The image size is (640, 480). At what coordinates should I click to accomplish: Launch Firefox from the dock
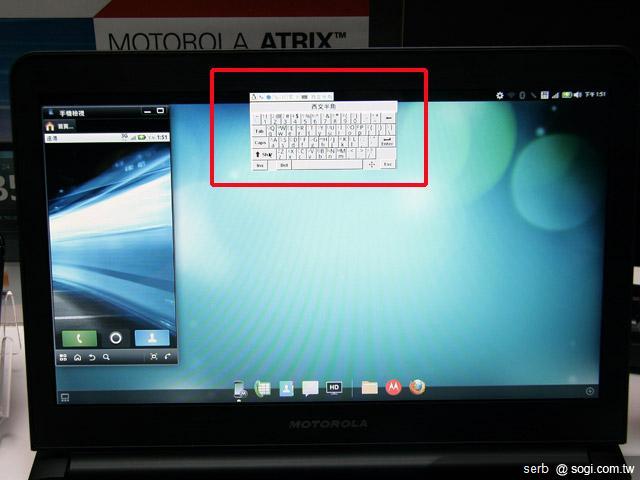[x=417, y=387]
